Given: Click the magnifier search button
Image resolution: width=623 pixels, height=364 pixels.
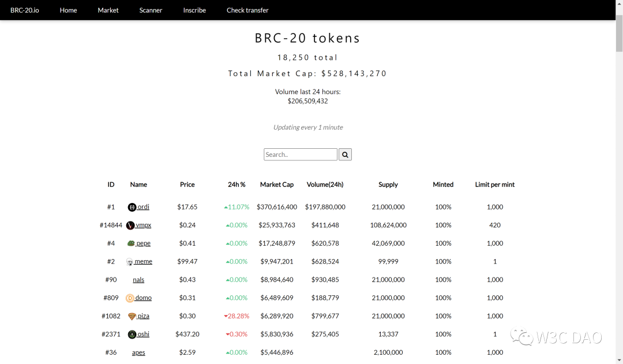Looking at the screenshot, I should [x=345, y=155].
